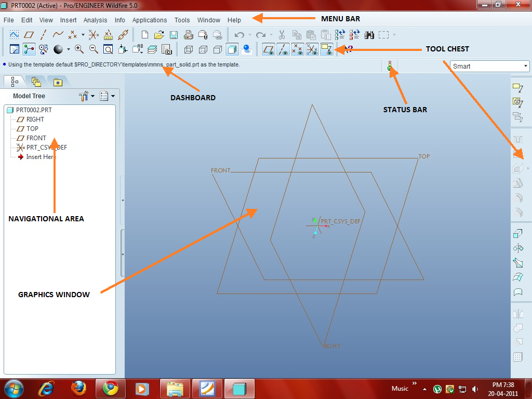532x399 pixels.
Task: Enable Shading display style
Action: coord(232,49)
